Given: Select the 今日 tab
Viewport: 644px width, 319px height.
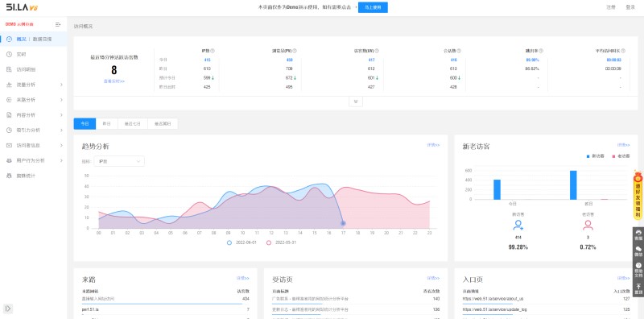Looking at the screenshot, I should pyautogui.click(x=85, y=124).
